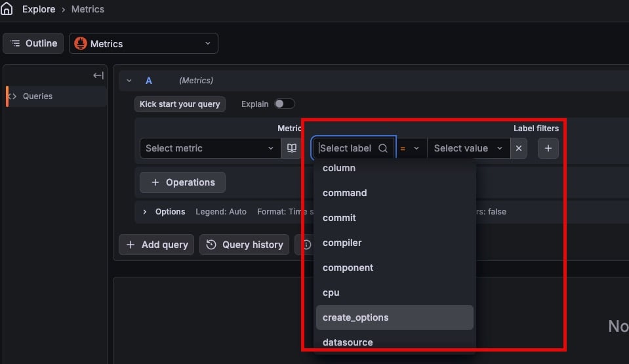Screen dimensions: 629x364
Task: Choose the command label option
Action: (395, 193)
